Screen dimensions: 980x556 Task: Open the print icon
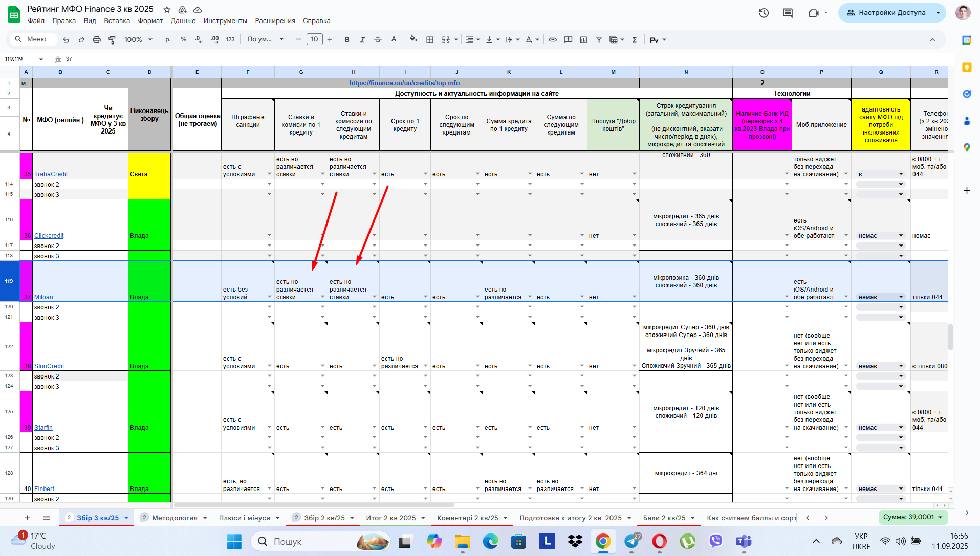(97, 39)
